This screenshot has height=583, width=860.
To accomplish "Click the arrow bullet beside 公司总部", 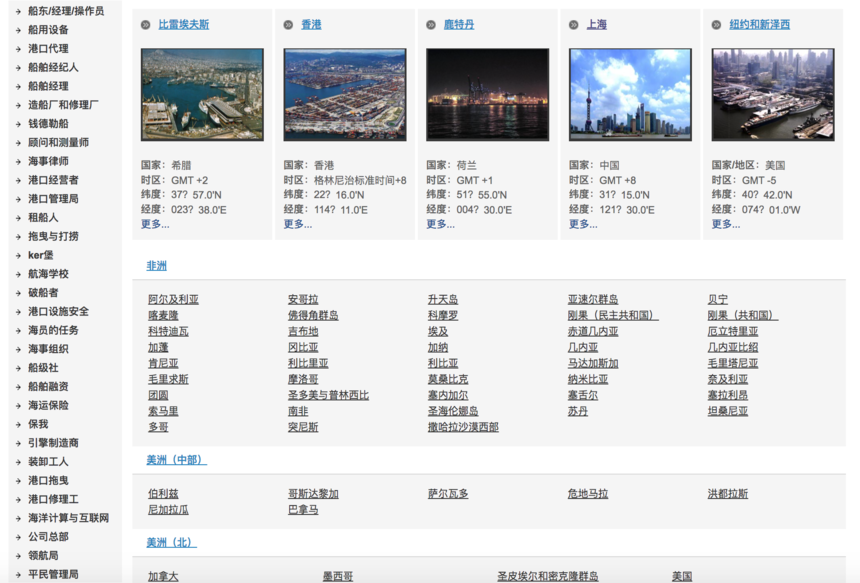I will [18, 537].
